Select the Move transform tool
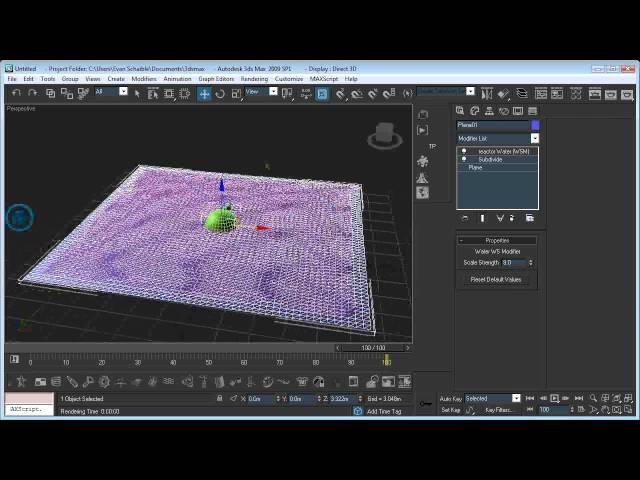This screenshot has width=640, height=480. [204, 93]
